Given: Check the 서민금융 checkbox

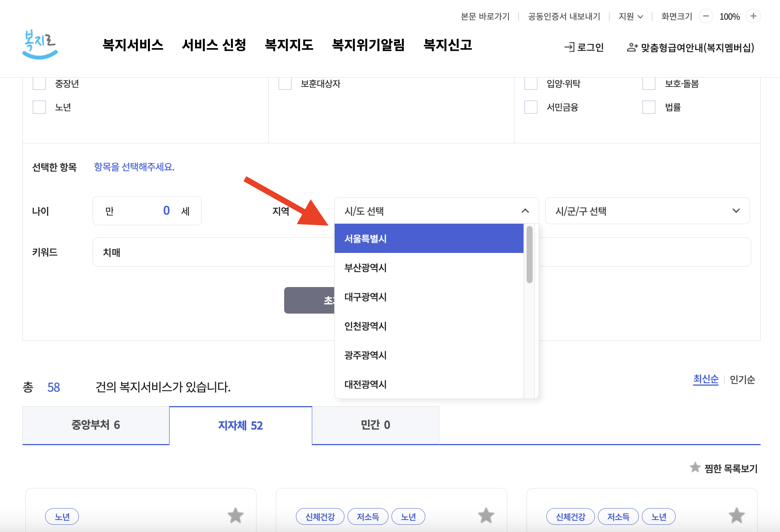Looking at the screenshot, I should (x=530, y=107).
